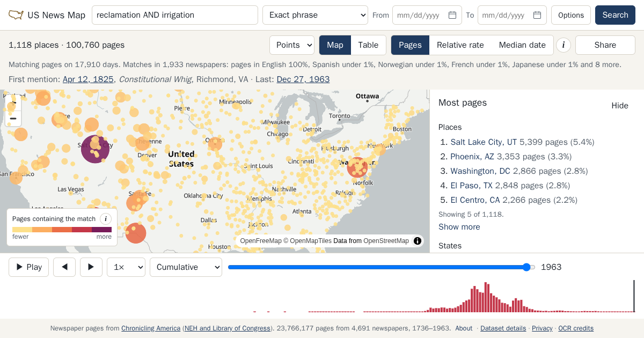Click the From date input field

[x=427, y=15]
